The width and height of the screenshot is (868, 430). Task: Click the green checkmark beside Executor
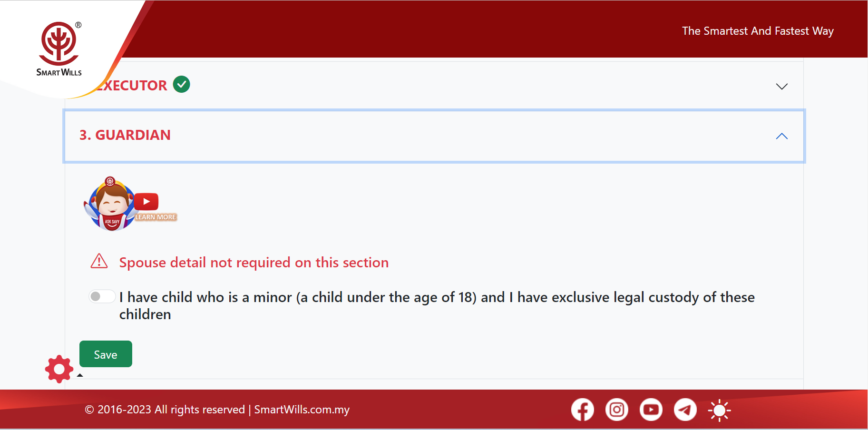181,84
